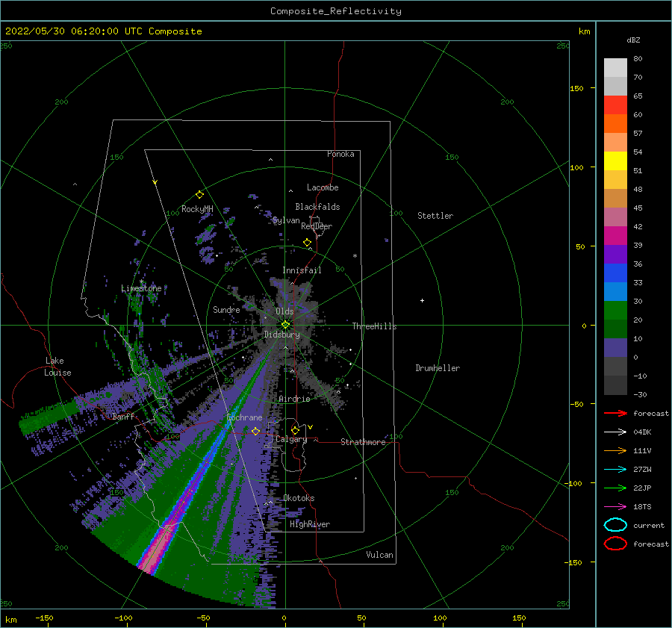Click the Lake Louise label
This screenshot has width=672, height=628.
57,367
